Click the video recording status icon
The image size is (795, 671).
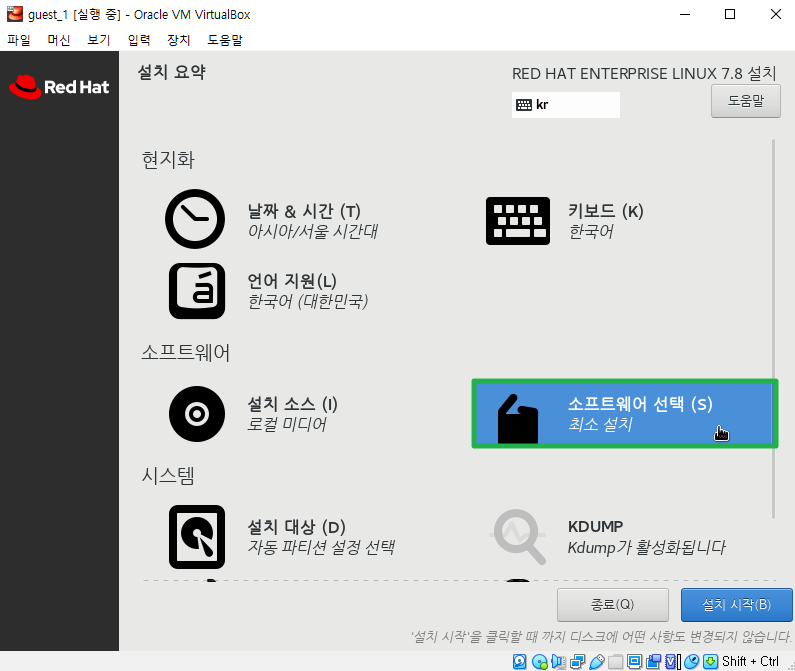(654, 661)
